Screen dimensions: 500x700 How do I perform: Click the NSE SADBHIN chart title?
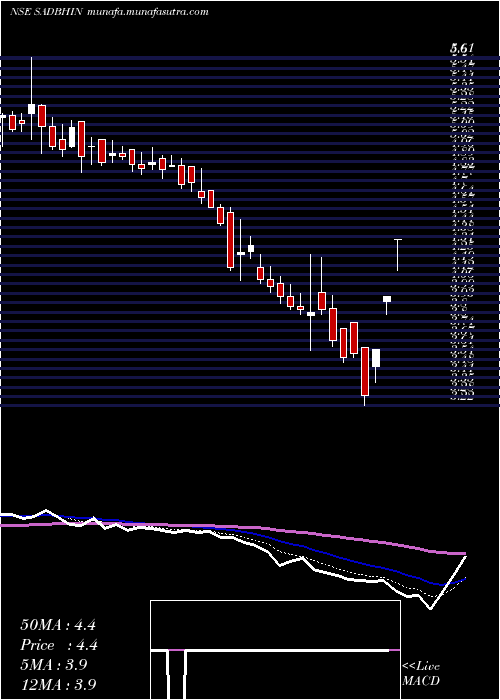[46, 12]
